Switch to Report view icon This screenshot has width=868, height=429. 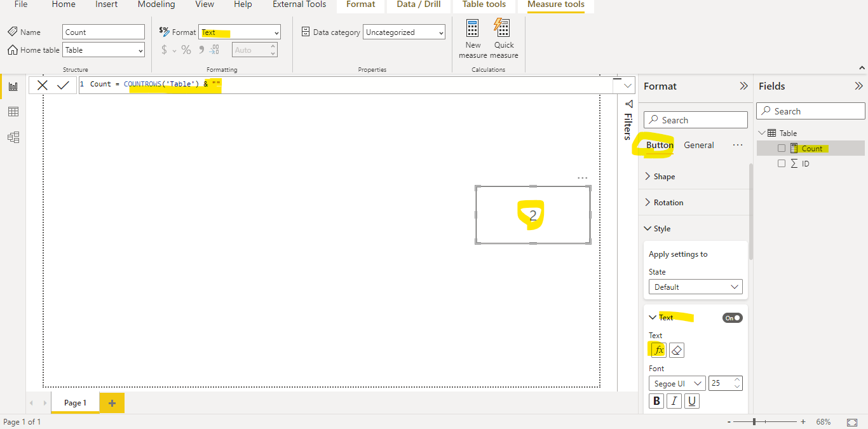(13, 86)
